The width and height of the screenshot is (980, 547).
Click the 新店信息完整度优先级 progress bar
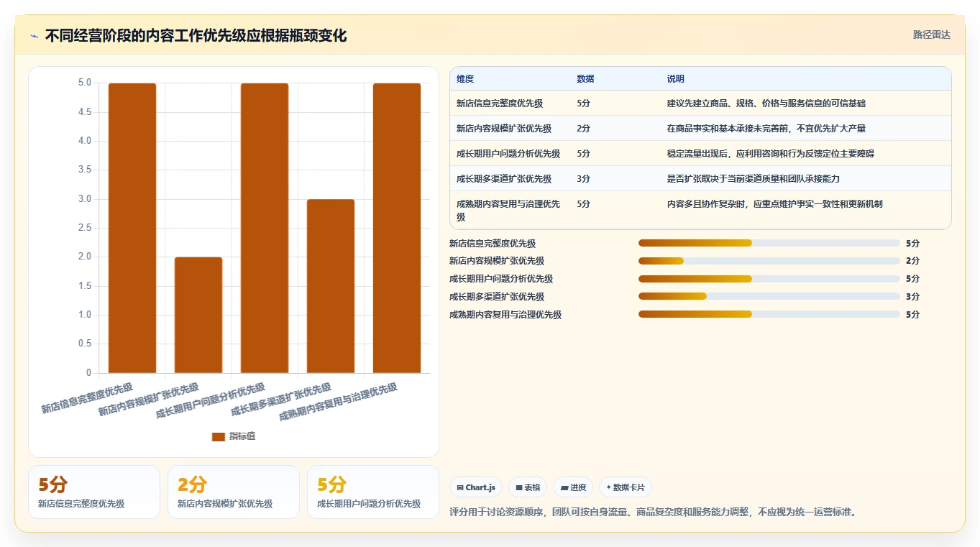pyautogui.click(x=769, y=243)
